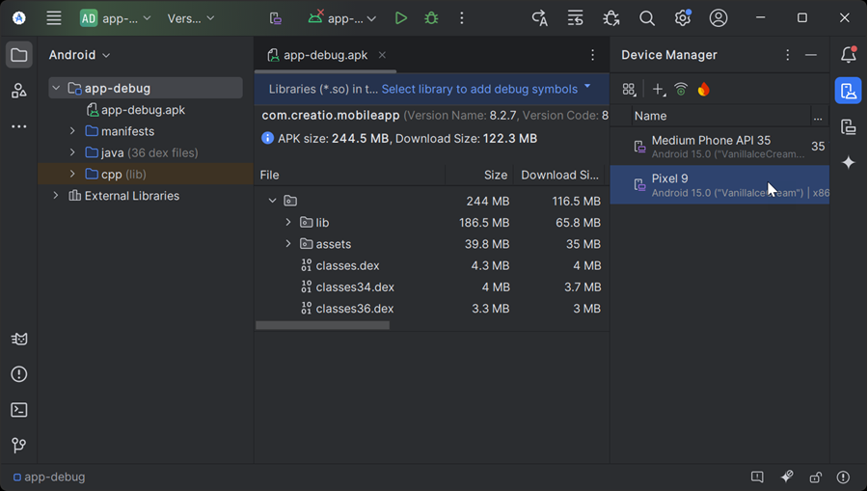Open Search Everywhere magnifier
The height and width of the screenshot is (491, 868).
point(646,18)
